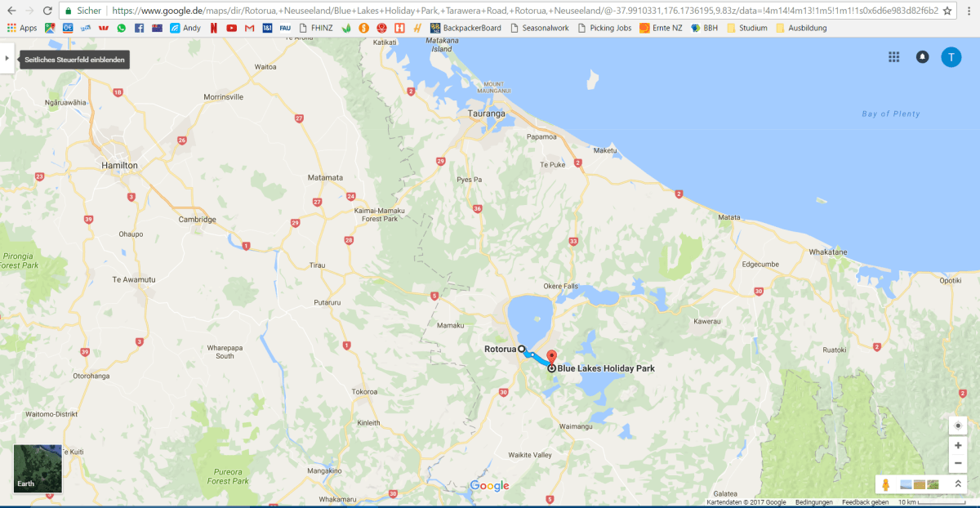
Task: Open the account avatar labeled T
Action: [951, 57]
